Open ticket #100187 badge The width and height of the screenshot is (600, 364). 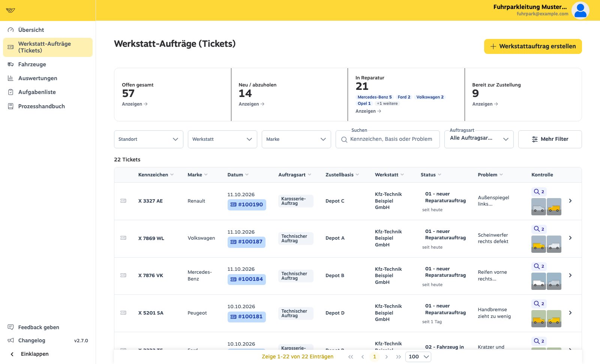pos(246,242)
